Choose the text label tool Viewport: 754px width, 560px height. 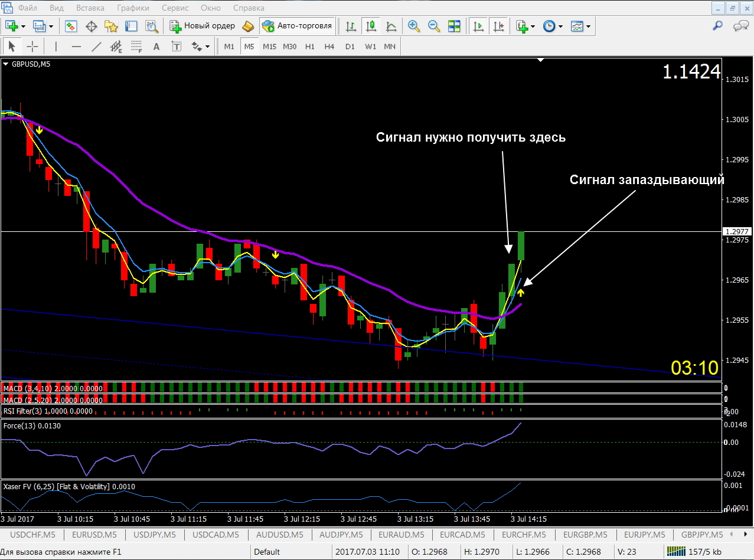click(x=177, y=47)
